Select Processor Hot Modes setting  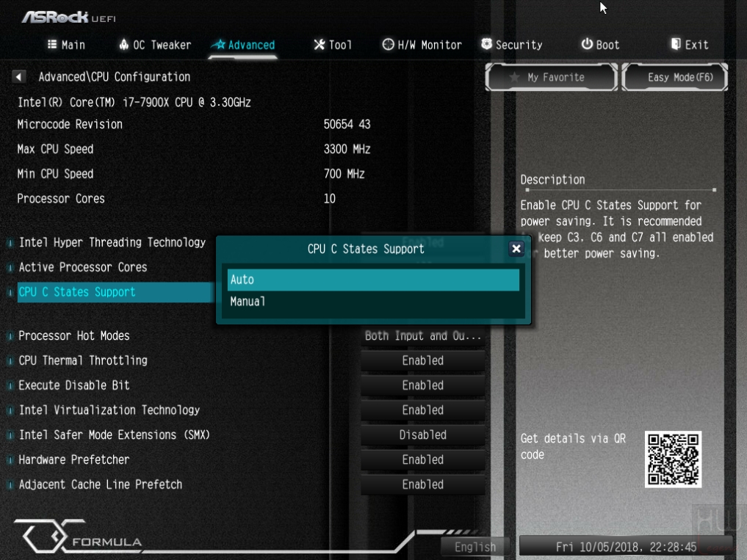pyautogui.click(x=74, y=335)
